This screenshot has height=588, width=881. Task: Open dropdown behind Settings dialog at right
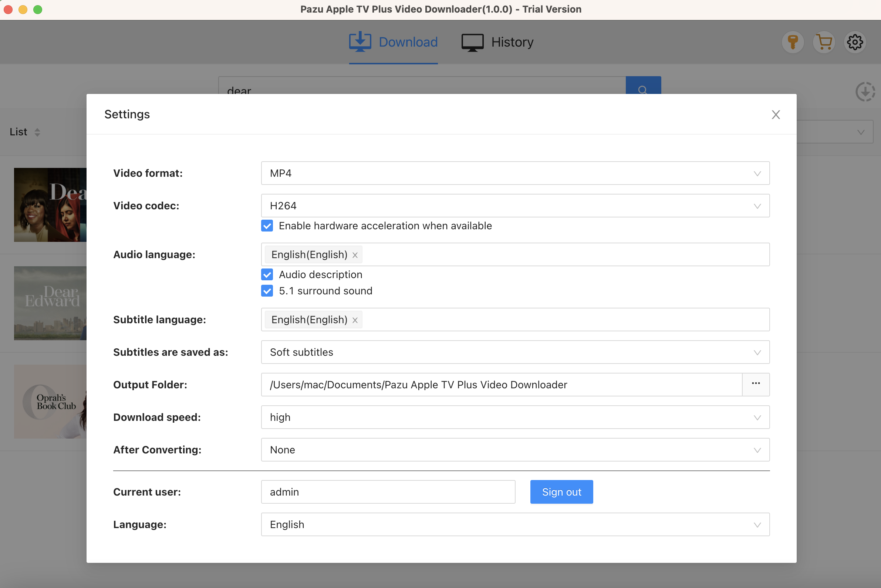coord(835,132)
